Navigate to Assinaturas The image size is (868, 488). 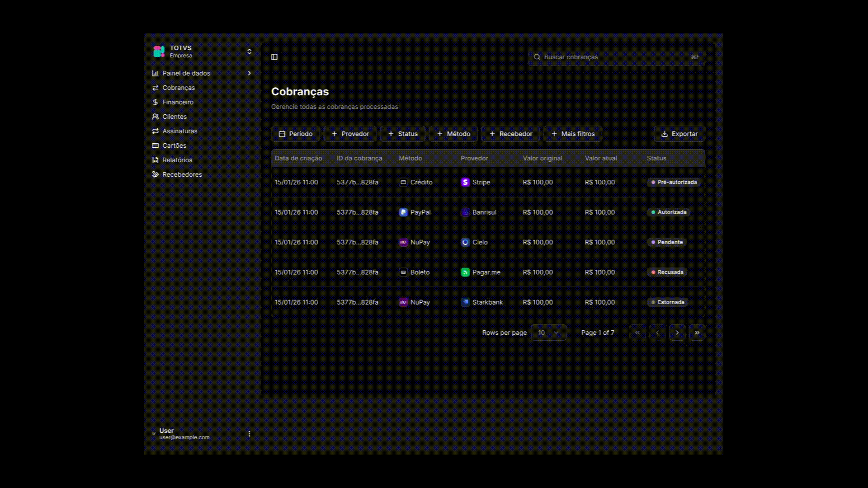click(180, 131)
